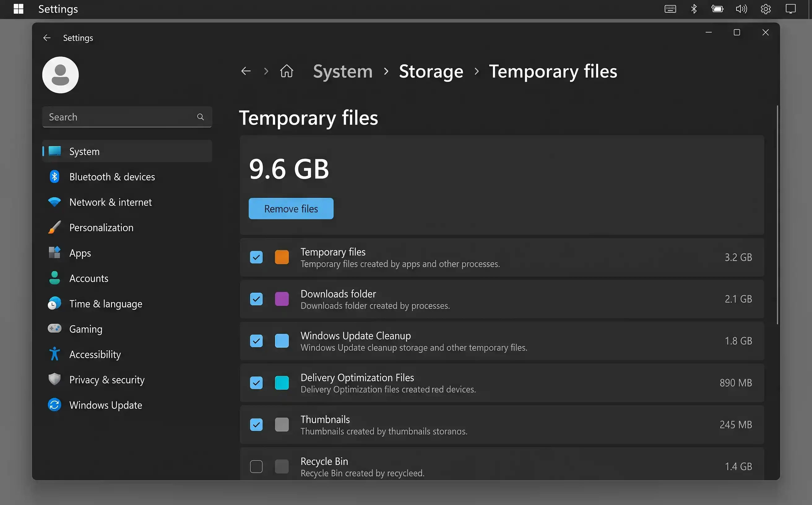Click the display icon in top bar

tap(791, 9)
